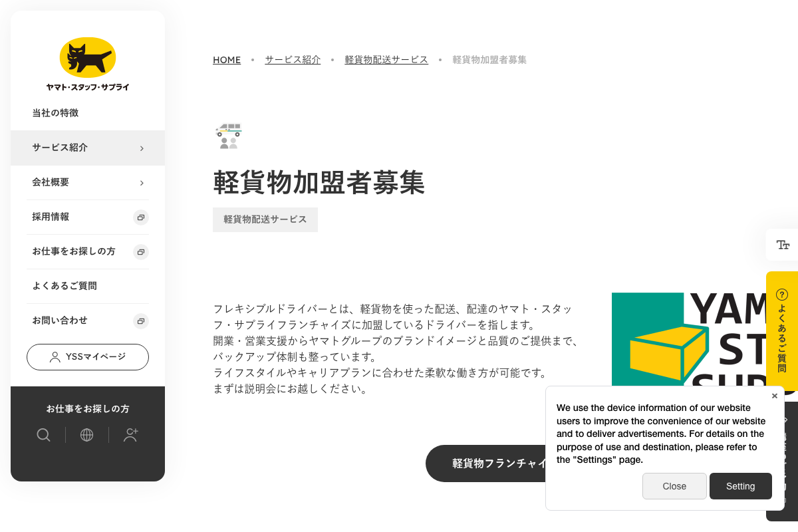Open the よくあるご質問 sidebar menu item

88,286
